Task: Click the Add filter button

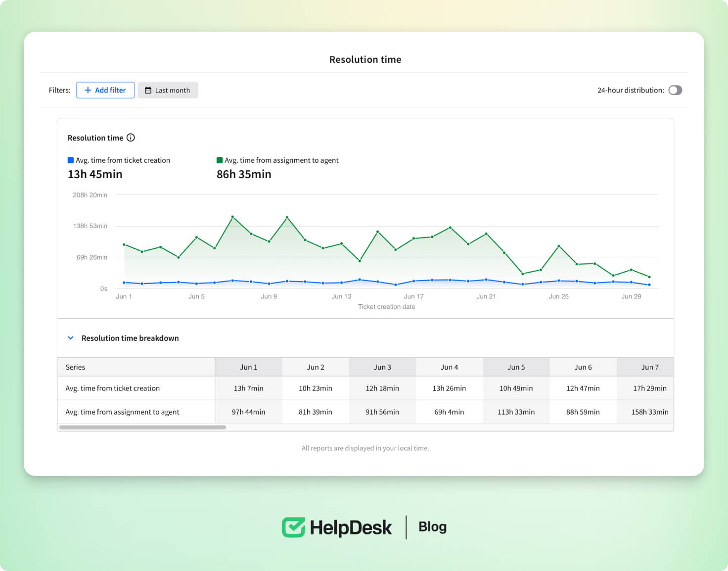Action: pyautogui.click(x=105, y=90)
